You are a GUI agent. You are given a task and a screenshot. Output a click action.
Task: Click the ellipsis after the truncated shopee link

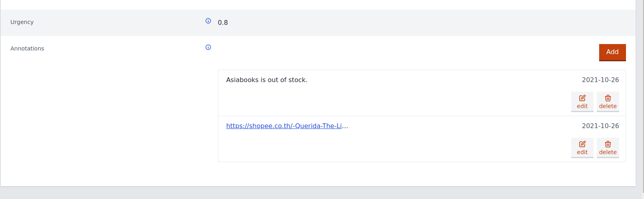tap(345, 127)
